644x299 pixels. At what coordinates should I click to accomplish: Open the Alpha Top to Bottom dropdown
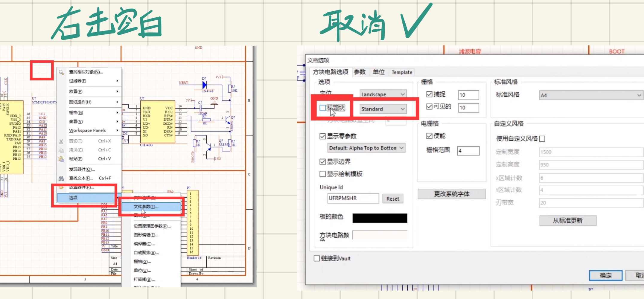[365, 148]
